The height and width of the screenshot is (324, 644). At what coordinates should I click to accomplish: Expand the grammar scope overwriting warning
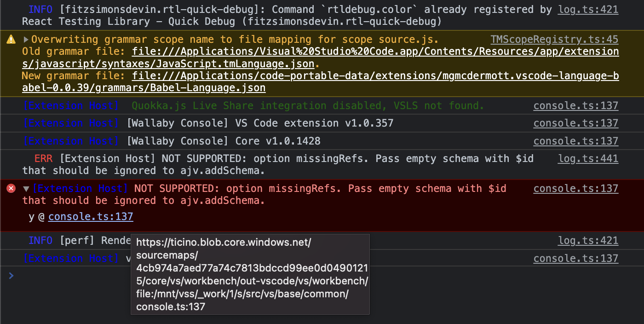(x=26, y=40)
